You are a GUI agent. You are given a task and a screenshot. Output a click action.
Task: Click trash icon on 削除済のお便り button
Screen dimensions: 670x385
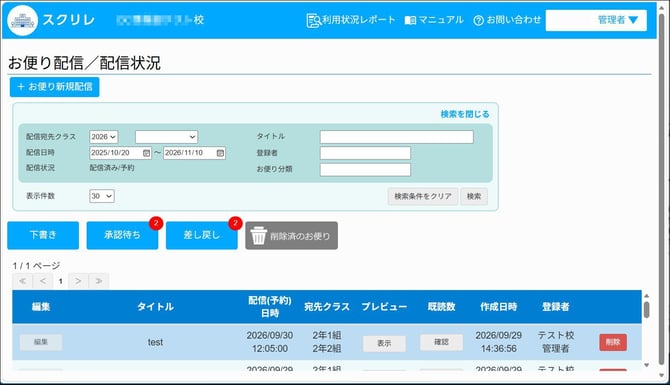coord(259,236)
